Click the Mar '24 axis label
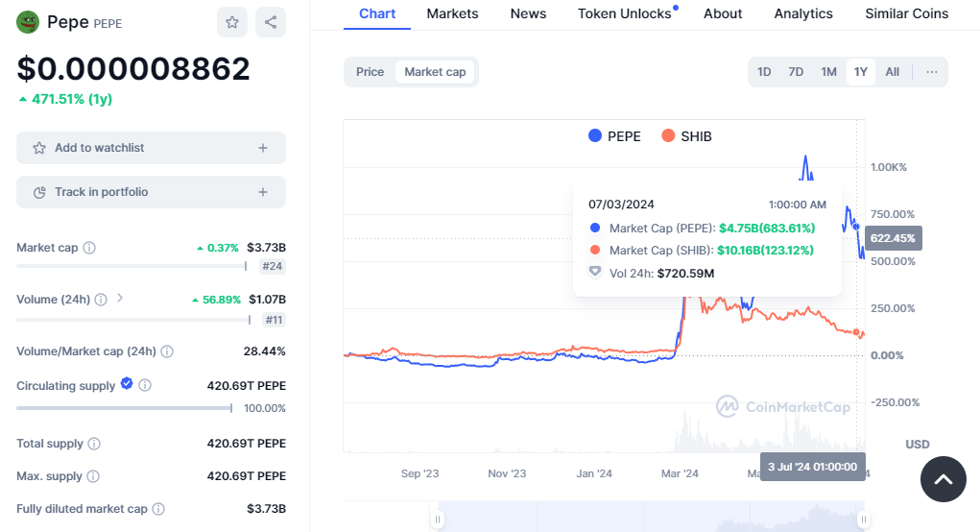Screen dimensions: 980x532 [x=680, y=473]
